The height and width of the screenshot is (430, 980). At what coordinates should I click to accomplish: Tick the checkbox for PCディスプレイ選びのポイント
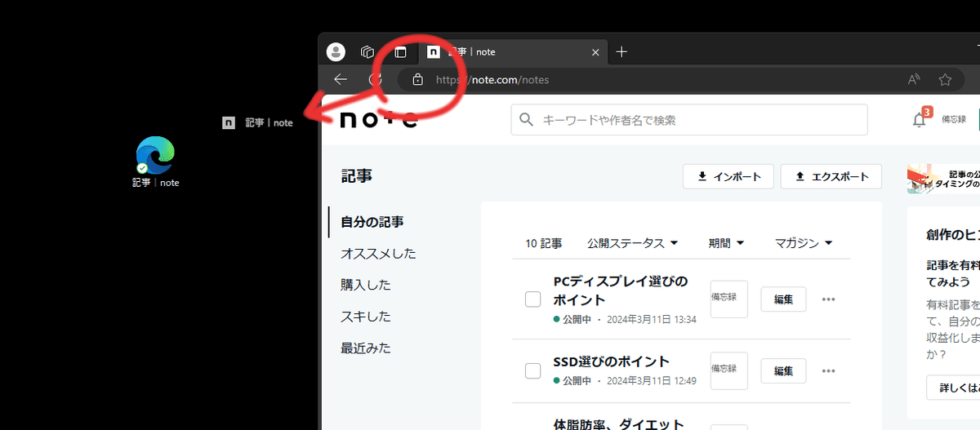tap(532, 299)
